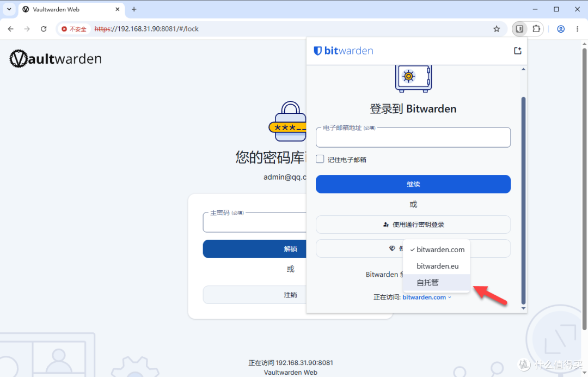The width and height of the screenshot is (588, 377).
Task: Select bitwarden.com in the server menu
Action: point(437,250)
